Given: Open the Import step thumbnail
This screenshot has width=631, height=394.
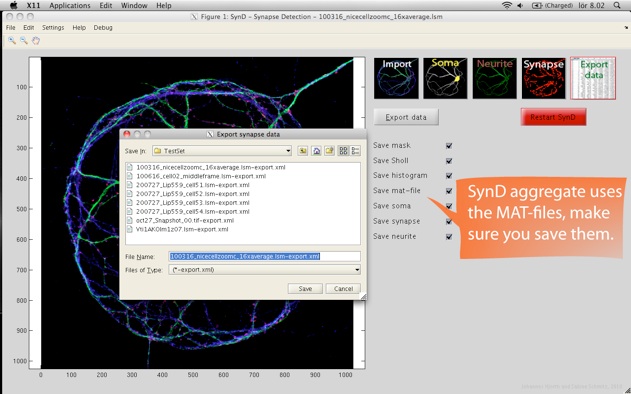Looking at the screenshot, I should pos(396,78).
